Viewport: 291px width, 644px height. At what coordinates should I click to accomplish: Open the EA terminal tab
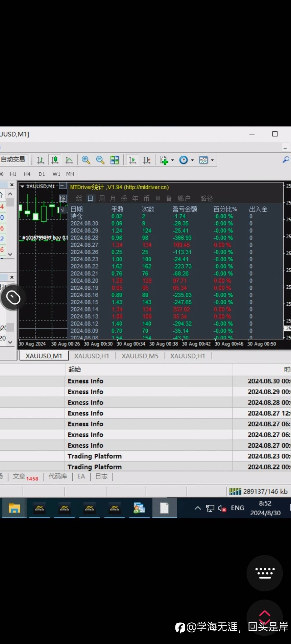pos(81,477)
